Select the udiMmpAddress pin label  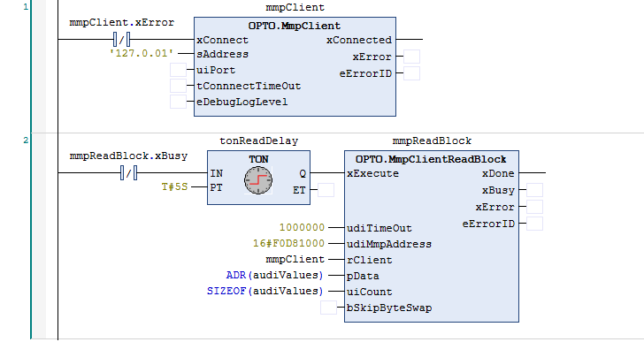pos(389,244)
